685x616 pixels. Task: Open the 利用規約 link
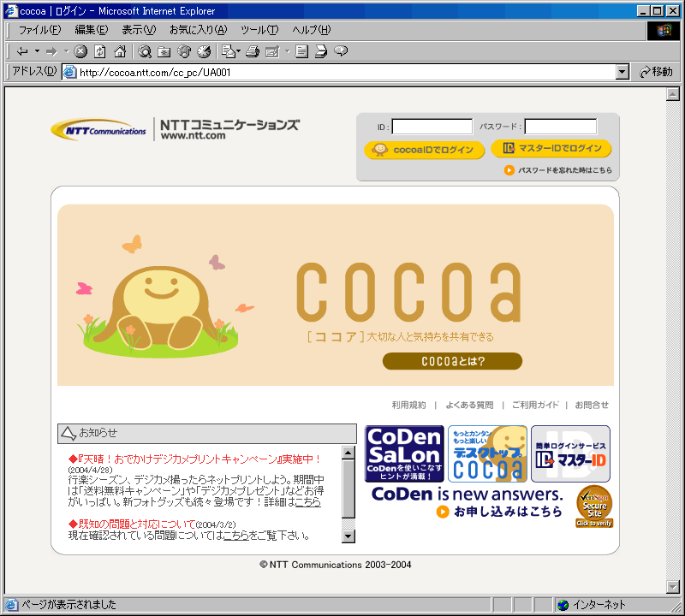tap(408, 406)
